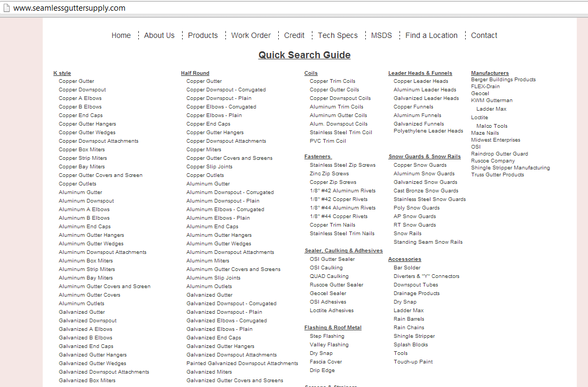Select Work Order in navigation bar
The image size is (588, 387).
tap(251, 35)
